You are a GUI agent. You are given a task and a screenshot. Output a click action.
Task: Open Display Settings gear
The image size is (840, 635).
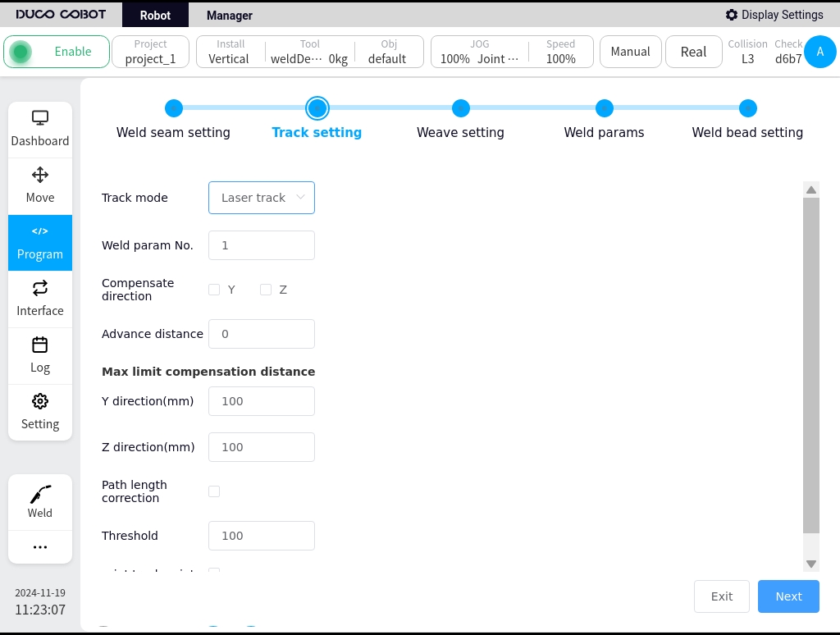pyautogui.click(x=731, y=15)
